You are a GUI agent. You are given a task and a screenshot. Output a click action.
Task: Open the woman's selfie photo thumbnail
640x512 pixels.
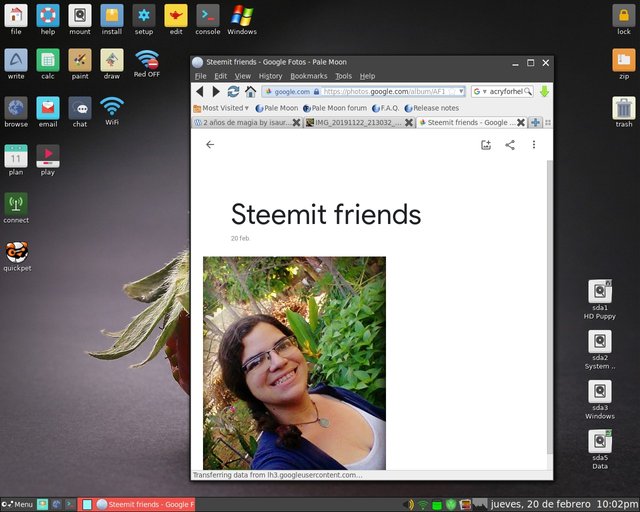tap(294, 363)
